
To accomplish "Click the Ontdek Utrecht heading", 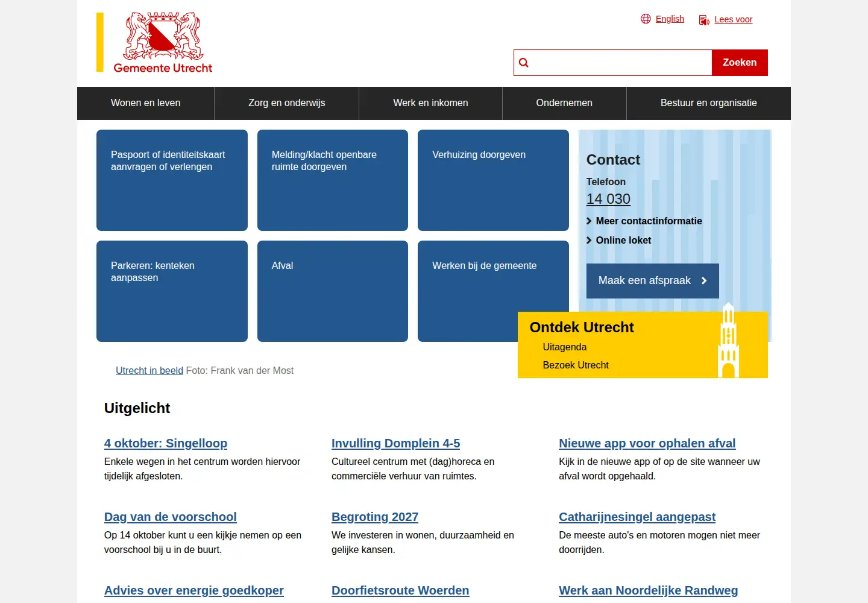I will click(x=582, y=327).
